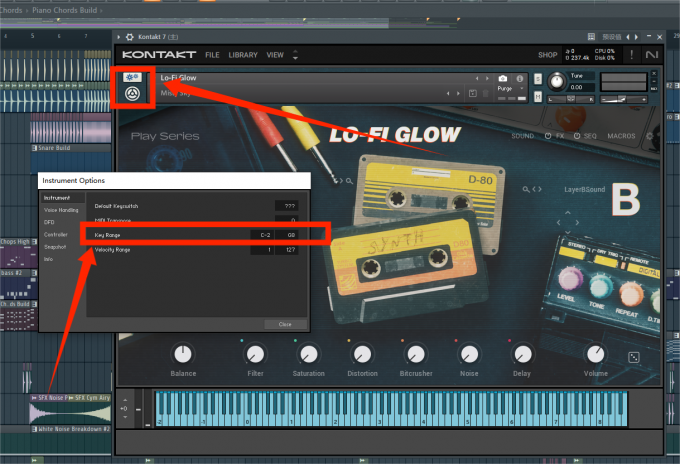
Task: Open the instrument info icon
Action: [x=519, y=78]
